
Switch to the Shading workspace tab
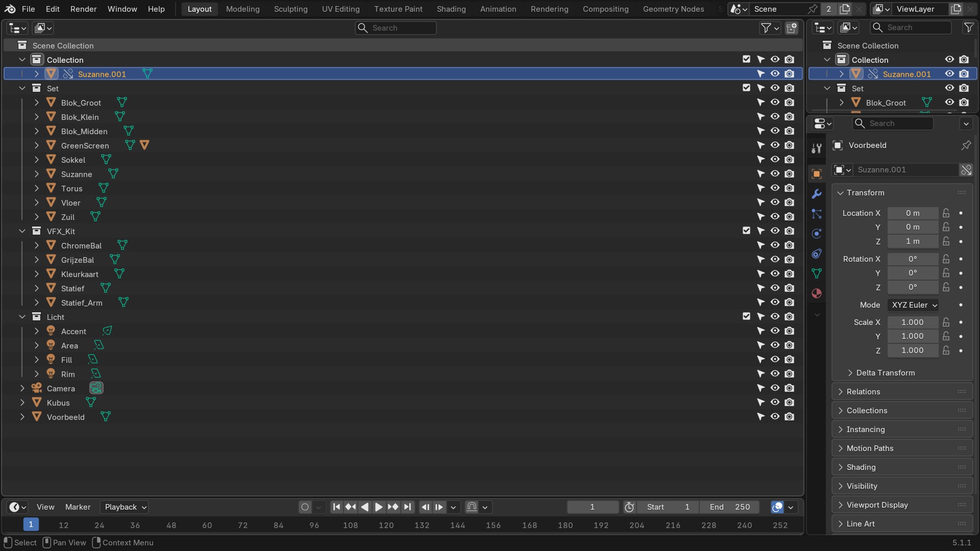[x=451, y=9]
